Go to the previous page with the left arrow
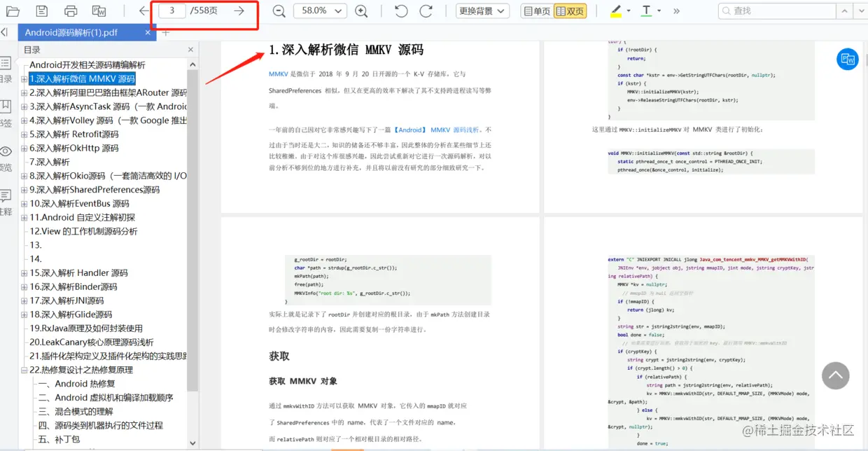This screenshot has height=451, width=868. click(x=143, y=11)
